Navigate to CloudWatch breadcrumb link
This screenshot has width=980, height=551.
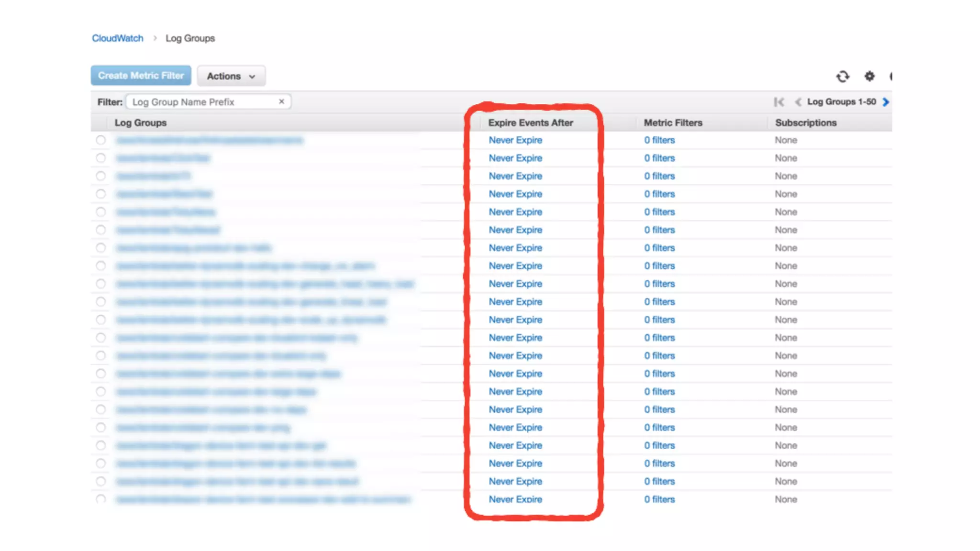click(x=118, y=38)
